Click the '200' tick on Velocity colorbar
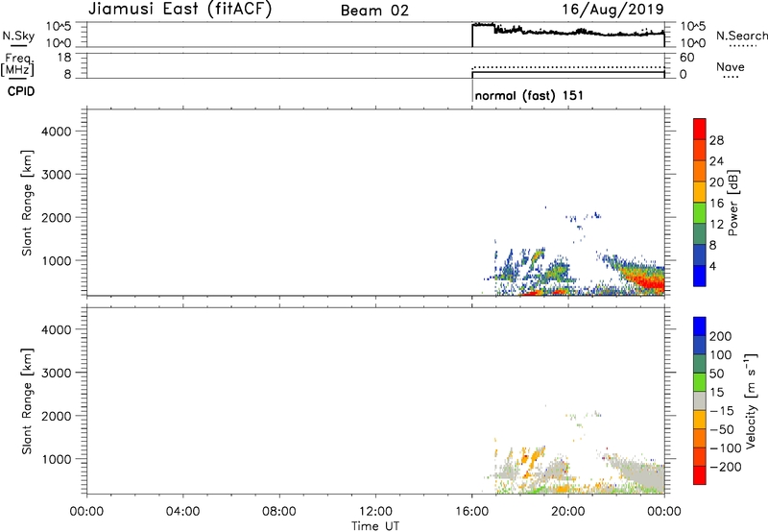 pos(721,336)
